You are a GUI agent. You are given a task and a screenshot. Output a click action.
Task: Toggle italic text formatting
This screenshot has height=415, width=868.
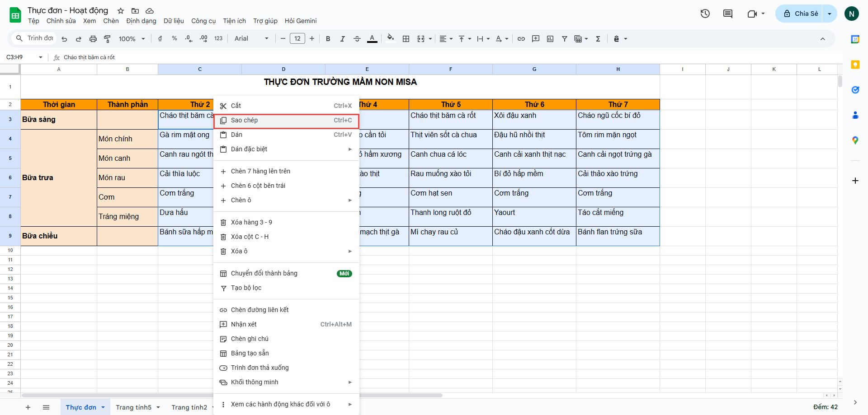(x=342, y=39)
